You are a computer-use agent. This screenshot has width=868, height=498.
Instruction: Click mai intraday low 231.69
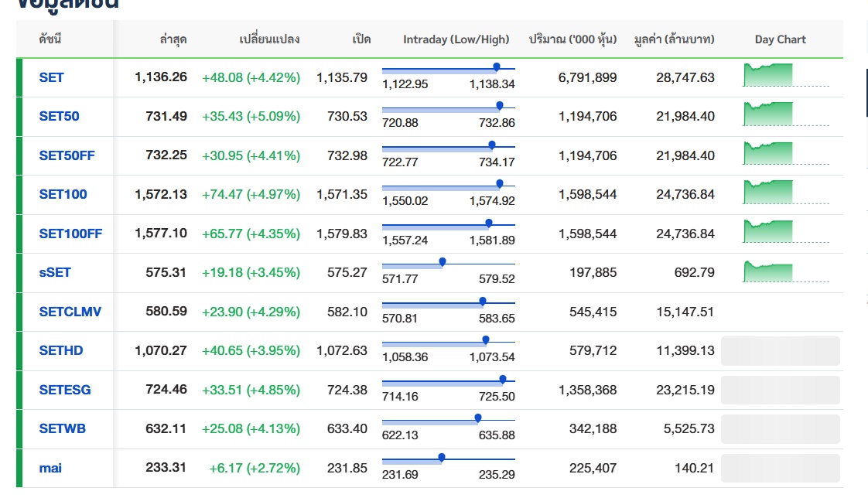tap(400, 475)
